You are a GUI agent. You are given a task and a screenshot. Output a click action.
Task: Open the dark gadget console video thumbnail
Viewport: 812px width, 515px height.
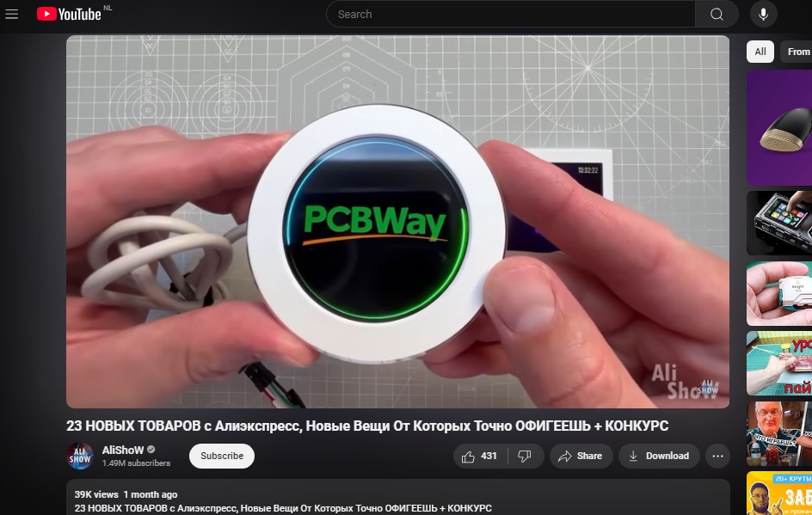pyautogui.click(x=779, y=223)
